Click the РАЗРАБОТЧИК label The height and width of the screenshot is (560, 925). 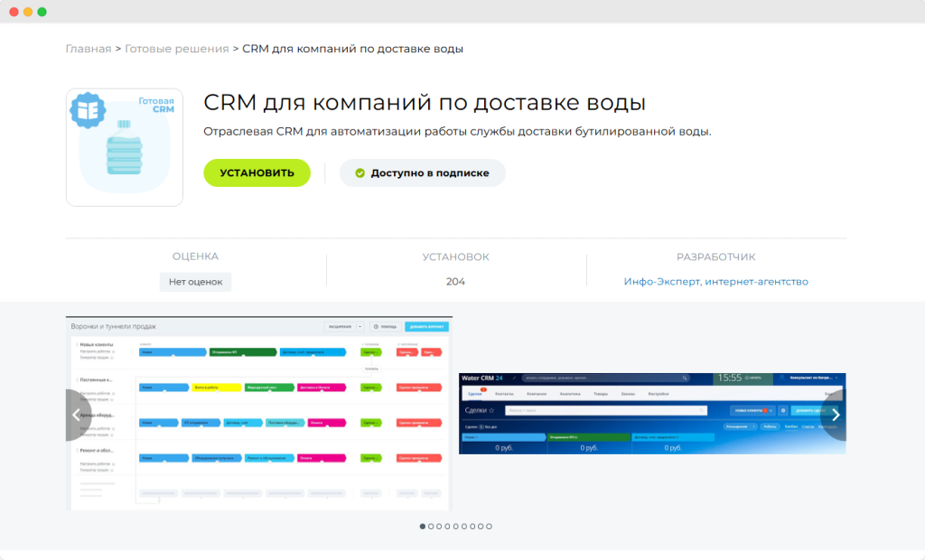[x=715, y=257]
